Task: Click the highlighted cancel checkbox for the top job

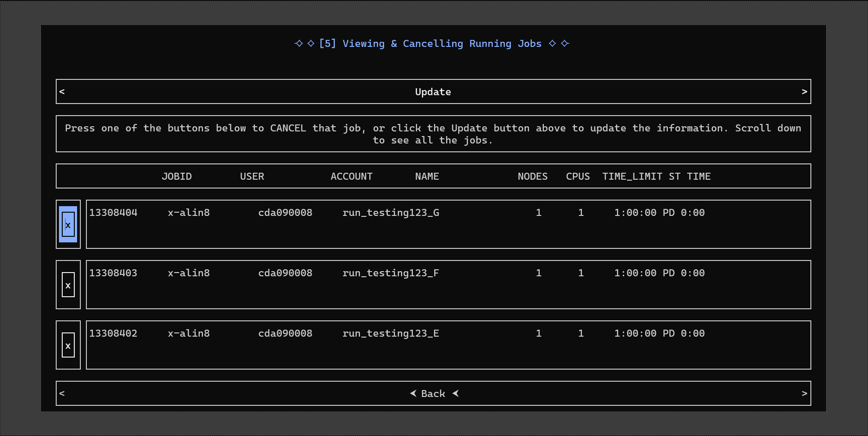Action: (x=68, y=224)
